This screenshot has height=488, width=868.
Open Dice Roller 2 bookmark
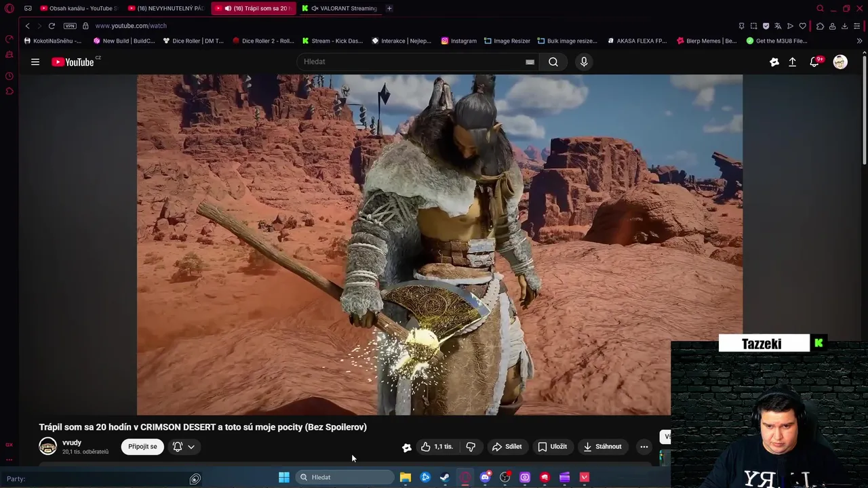point(263,41)
